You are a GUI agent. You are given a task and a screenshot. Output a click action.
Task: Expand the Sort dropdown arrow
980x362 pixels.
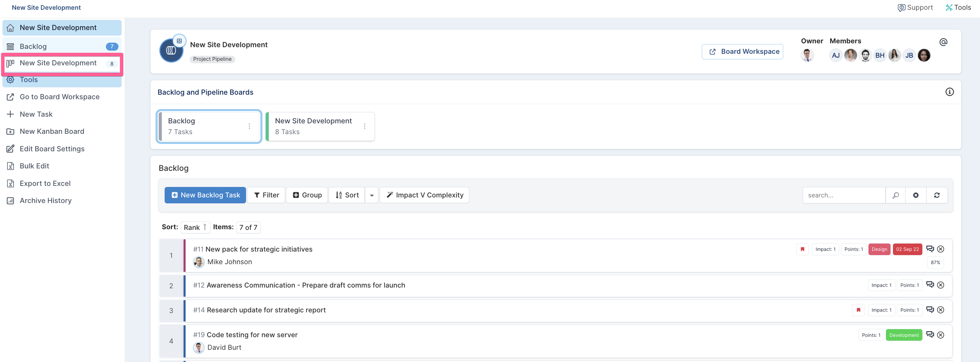point(372,195)
